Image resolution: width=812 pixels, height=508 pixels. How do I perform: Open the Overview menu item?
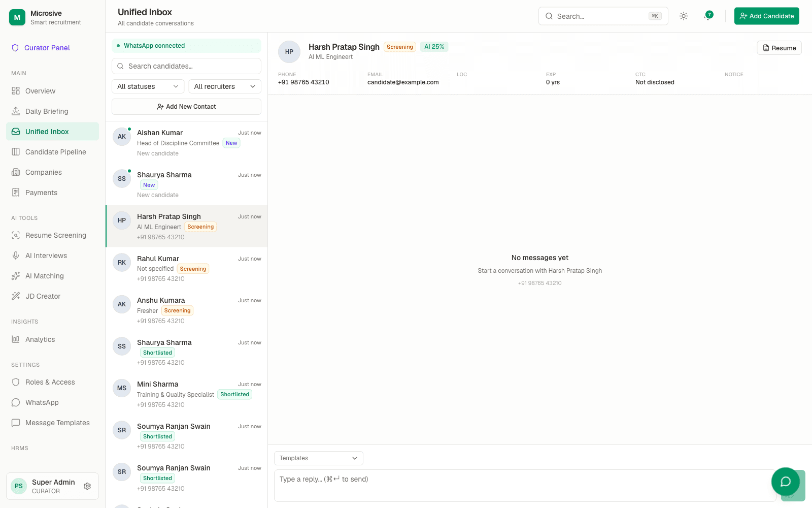click(52, 91)
